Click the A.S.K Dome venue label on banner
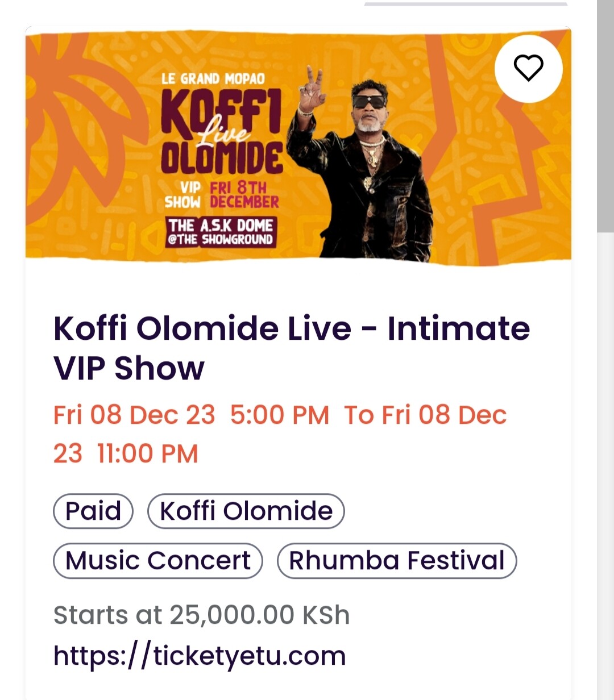 pyautogui.click(x=220, y=232)
